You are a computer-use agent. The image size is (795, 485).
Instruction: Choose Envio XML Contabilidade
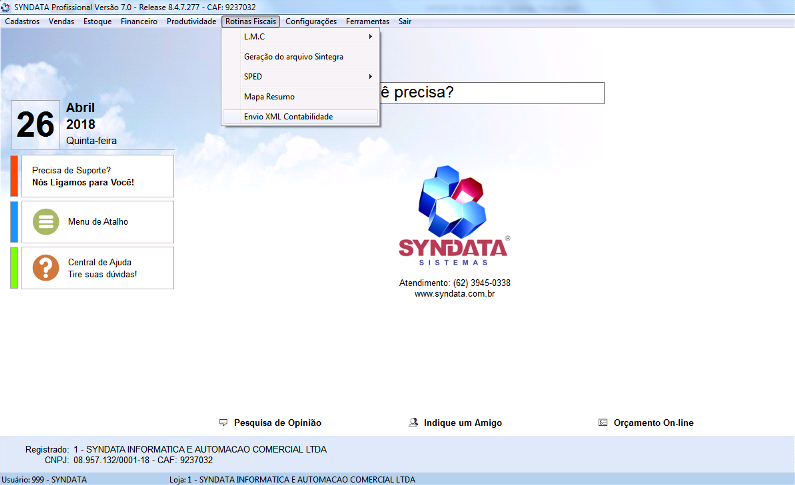point(301,117)
